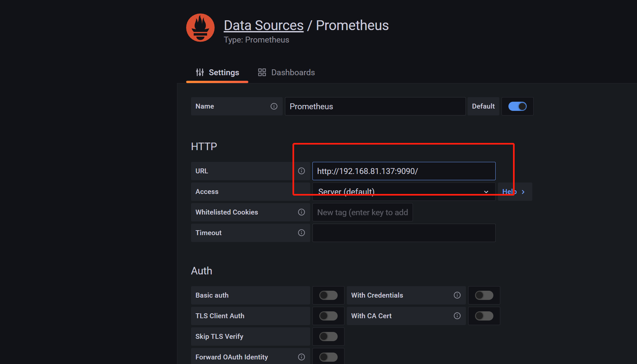637x364 pixels.
Task: Click the 'Prometheus' page title text
Action: pos(352,26)
